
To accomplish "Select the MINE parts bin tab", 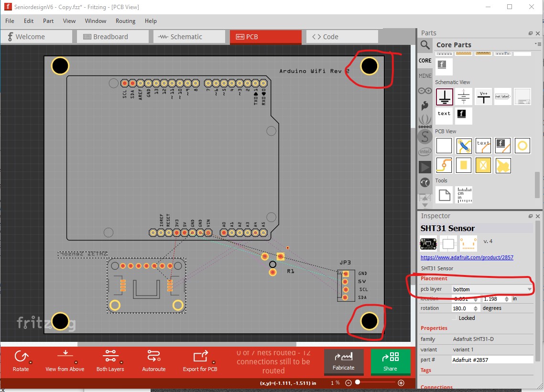I will click(x=425, y=75).
